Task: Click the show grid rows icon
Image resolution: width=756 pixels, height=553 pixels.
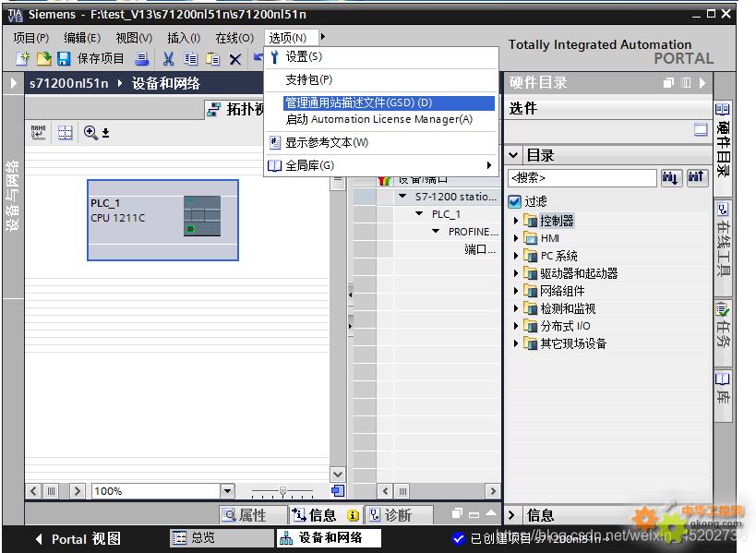Action: [66, 132]
